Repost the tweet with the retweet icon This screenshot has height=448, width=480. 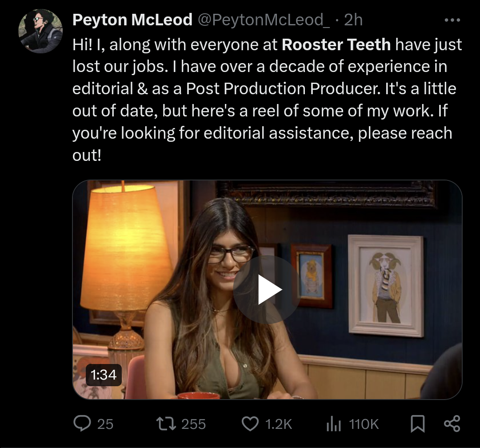click(166, 424)
